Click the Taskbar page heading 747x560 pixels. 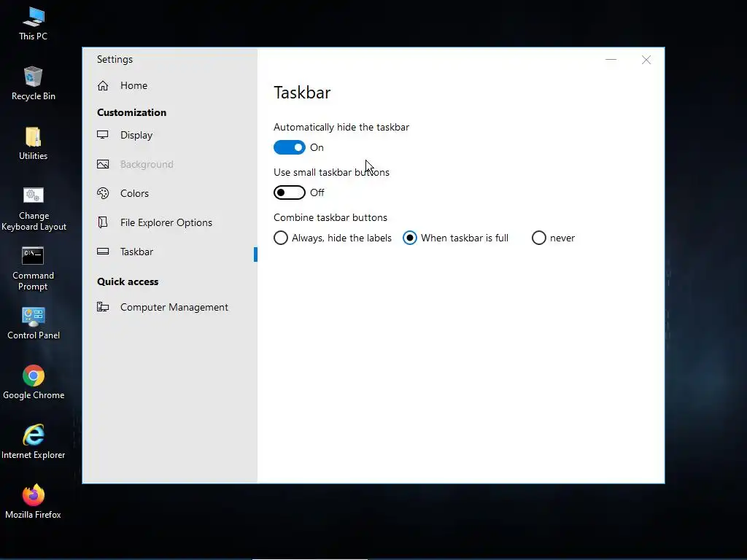[302, 93]
